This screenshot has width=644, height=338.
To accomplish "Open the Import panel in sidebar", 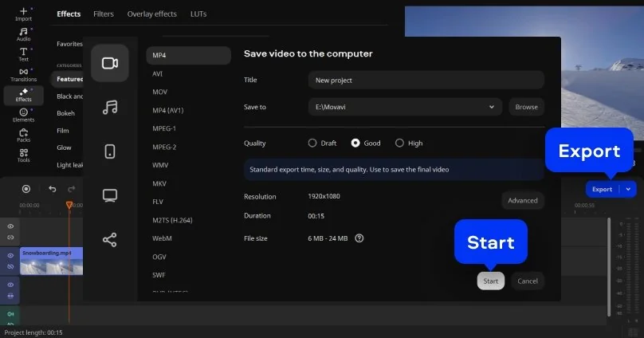I will [23, 15].
